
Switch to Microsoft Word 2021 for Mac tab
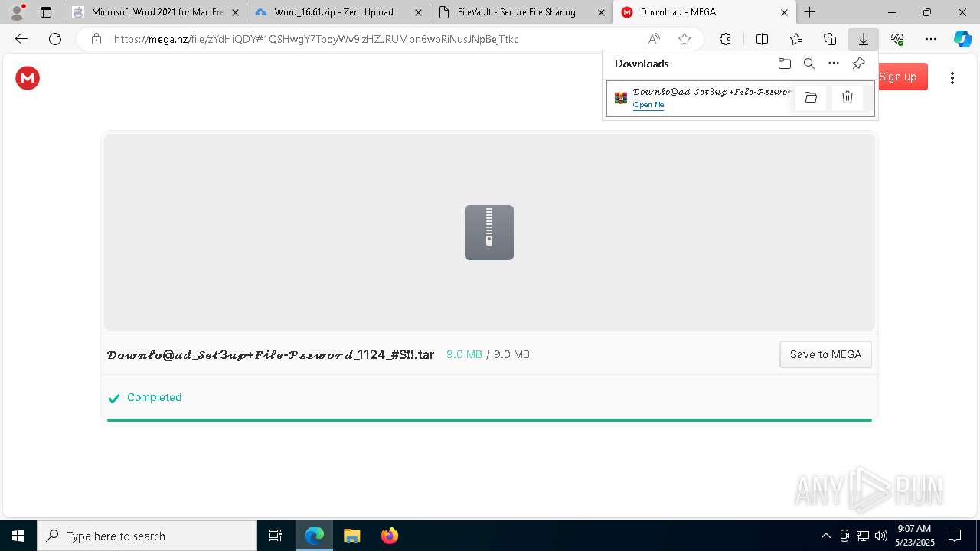point(155,12)
